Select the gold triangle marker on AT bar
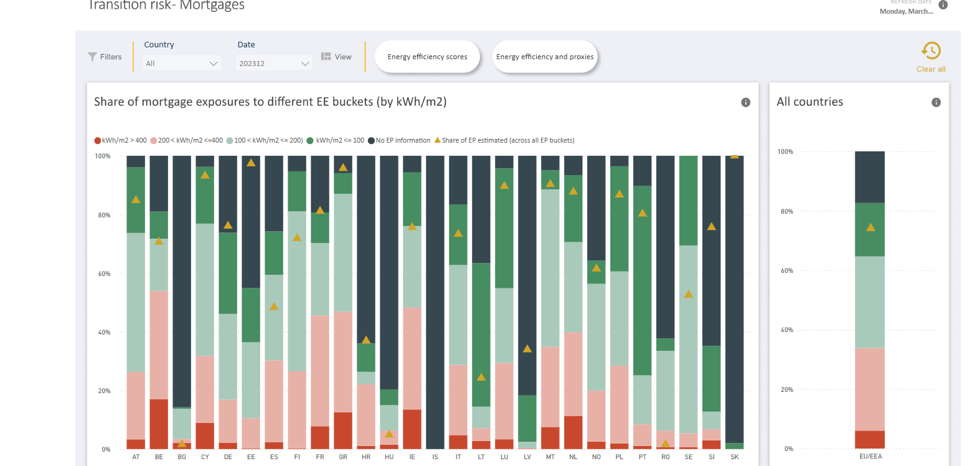This screenshot has width=980, height=466. pyautogui.click(x=136, y=199)
